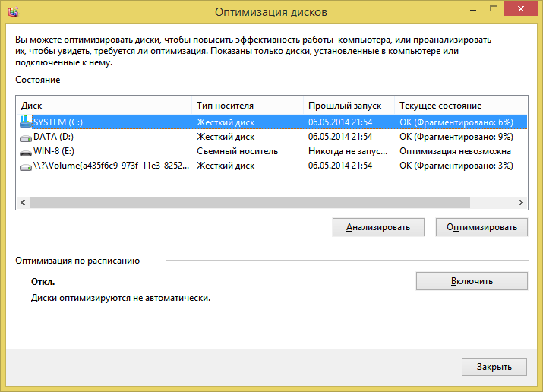Click the DATA (D:) drive icon
The height and width of the screenshot is (392, 543).
coord(27,137)
